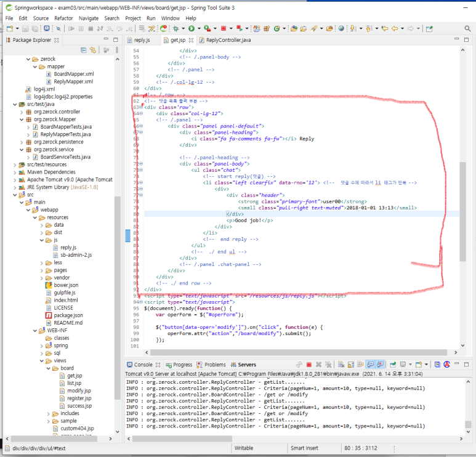Click the magnifier Quick Access icon at far right

click(467, 28)
